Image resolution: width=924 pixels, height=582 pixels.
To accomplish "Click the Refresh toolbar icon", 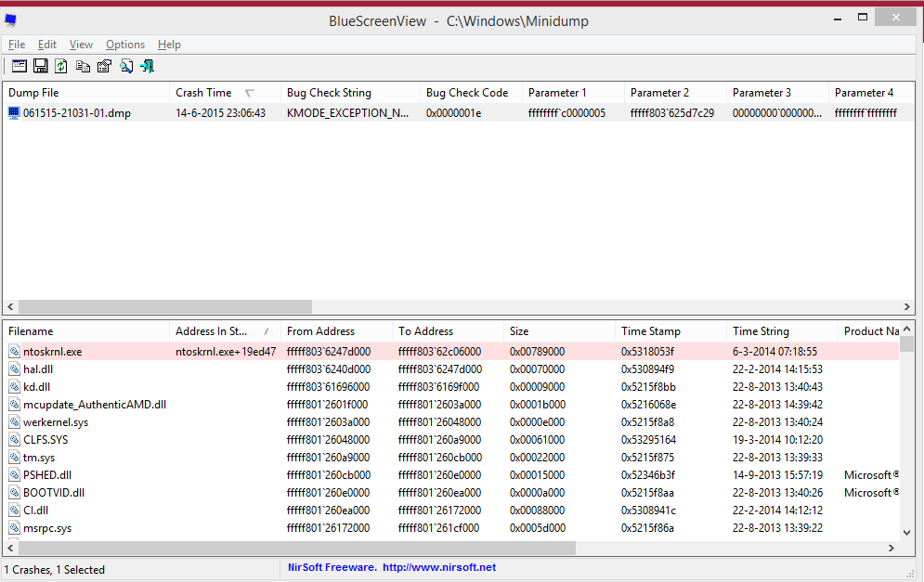I will point(60,66).
